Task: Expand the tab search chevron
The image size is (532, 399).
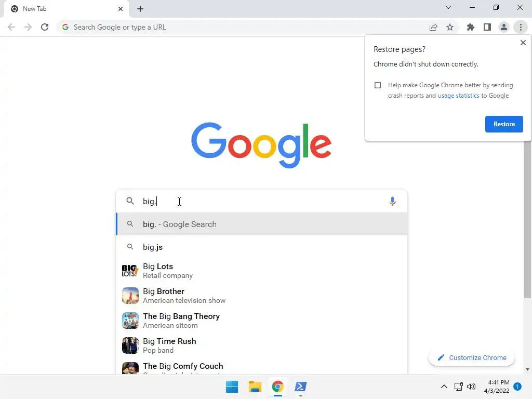Action: (x=448, y=7)
